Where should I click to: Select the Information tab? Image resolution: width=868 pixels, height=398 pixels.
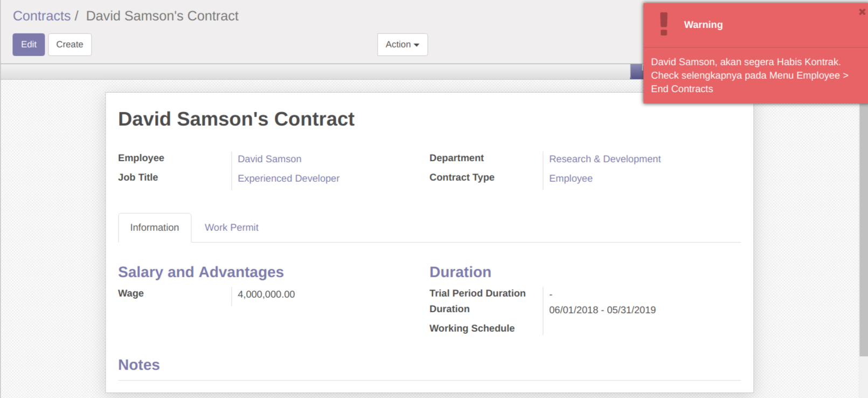(155, 228)
